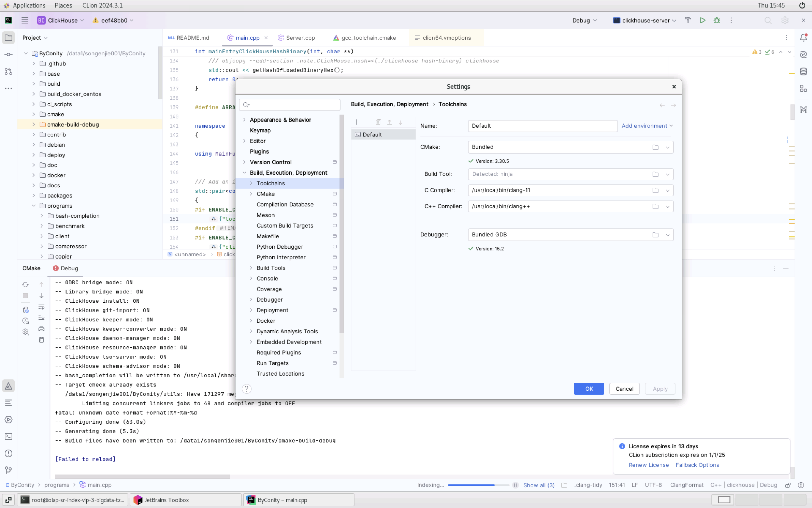Open the Project tool window icon
Screen dimensions: 812x508
point(8,38)
